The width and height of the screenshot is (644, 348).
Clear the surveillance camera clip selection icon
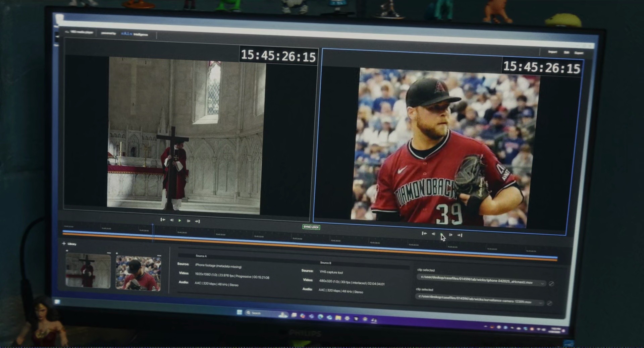pos(549,303)
